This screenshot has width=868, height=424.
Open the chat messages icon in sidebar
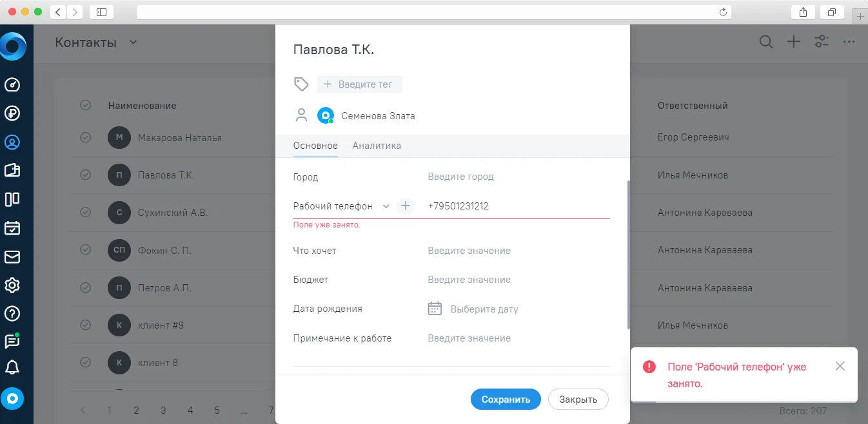click(x=12, y=341)
